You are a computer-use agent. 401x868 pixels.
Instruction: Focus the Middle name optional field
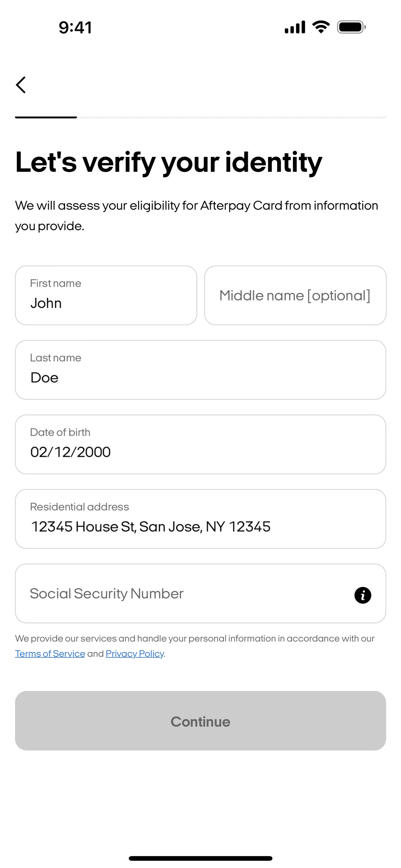point(295,295)
